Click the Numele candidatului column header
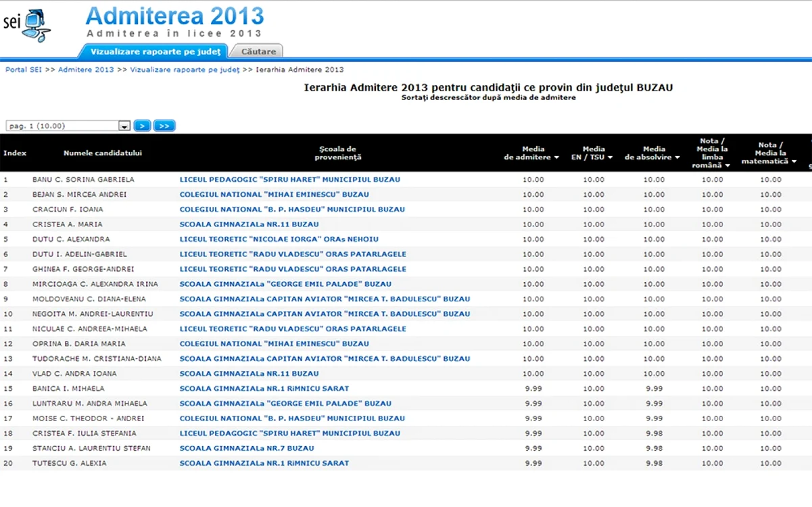The width and height of the screenshot is (812, 507). (103, 153)
